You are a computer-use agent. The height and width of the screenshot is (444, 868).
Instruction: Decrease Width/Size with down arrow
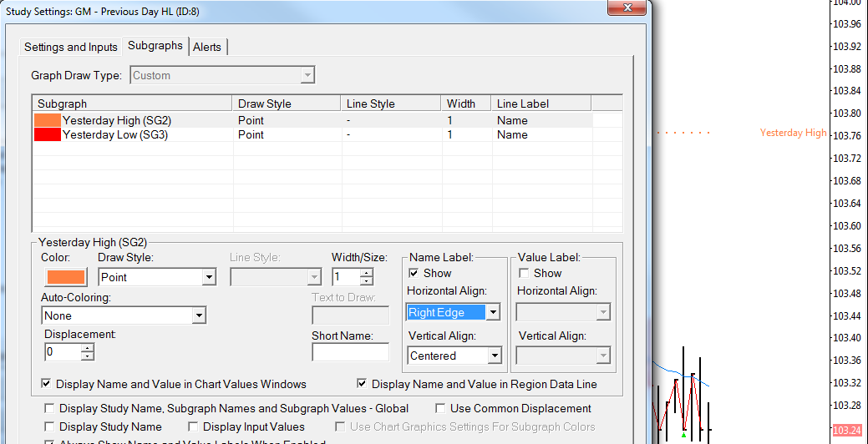[x=367, y=281]
